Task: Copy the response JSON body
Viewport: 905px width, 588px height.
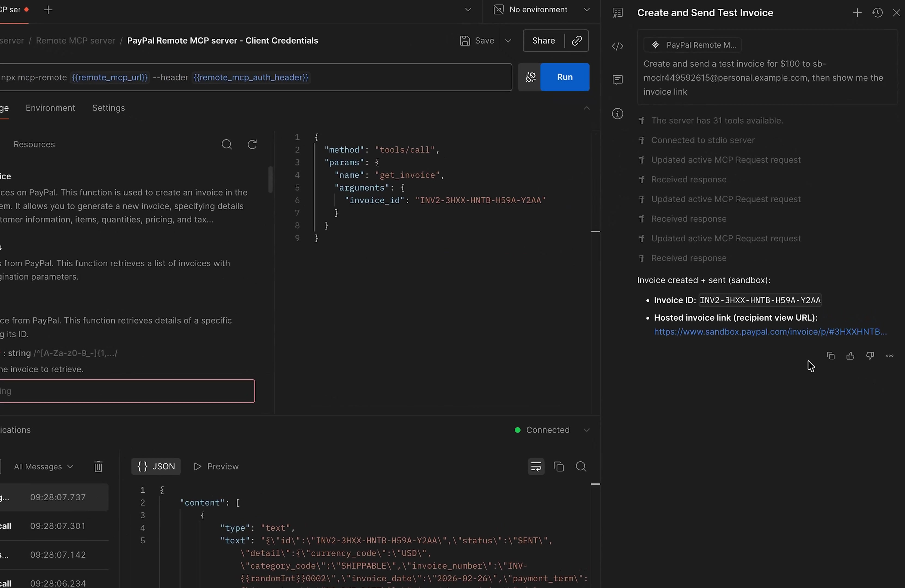Action: (x=559, y=466)
